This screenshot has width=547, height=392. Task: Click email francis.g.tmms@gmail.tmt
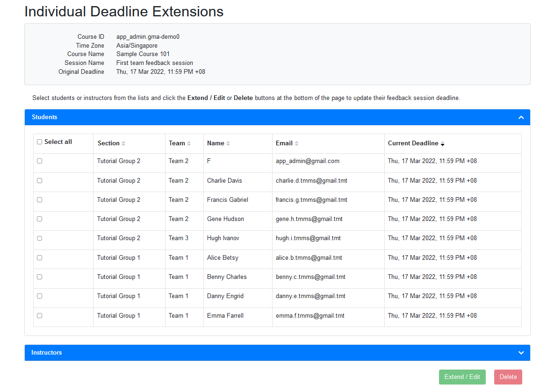[311, 200]
